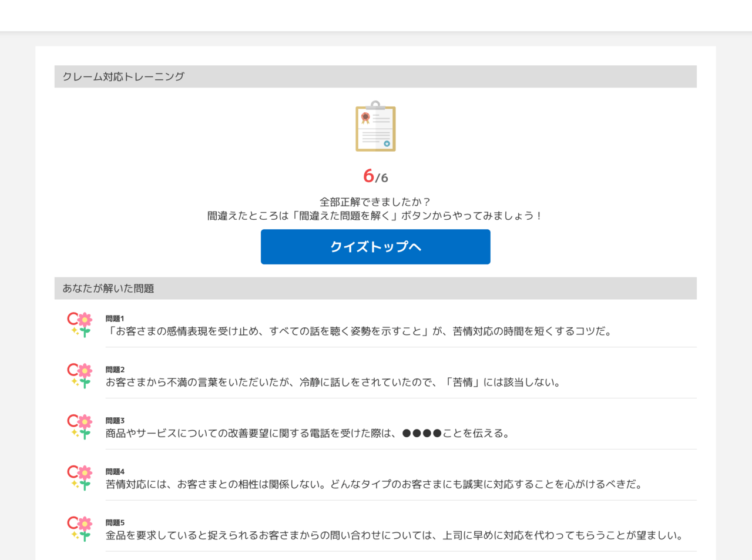Open 問題2 about 冷静に話しをされていた
Screen dimensions: 752x560
(334, 383)
